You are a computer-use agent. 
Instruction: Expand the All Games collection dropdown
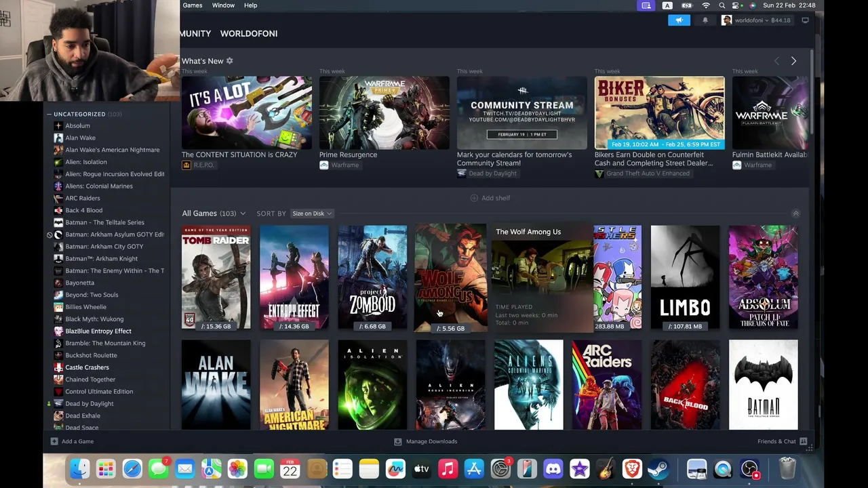(x=242, y=213)
